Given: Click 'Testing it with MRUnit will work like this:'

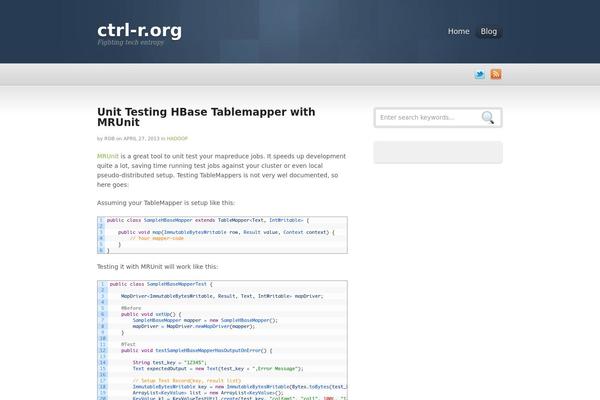Looking at the screenshot, I should [157, 267].
